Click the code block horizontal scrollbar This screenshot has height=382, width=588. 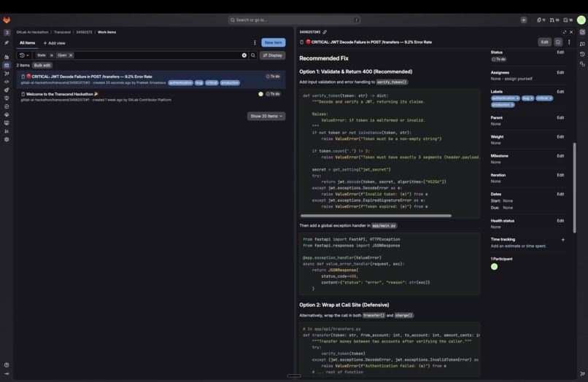pyautogui.click(x=376, y=216)
